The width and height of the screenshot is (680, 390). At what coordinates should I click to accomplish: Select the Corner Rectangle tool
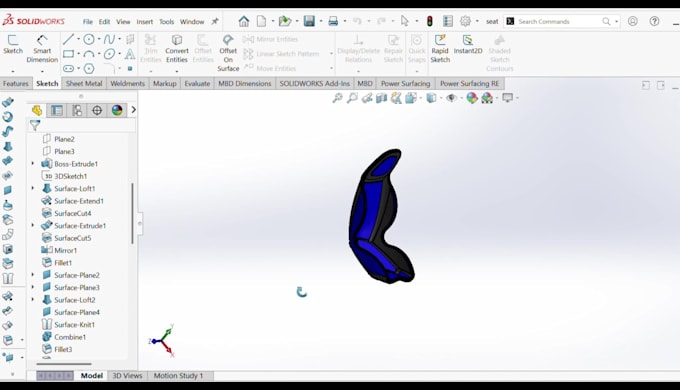point(68,54)
